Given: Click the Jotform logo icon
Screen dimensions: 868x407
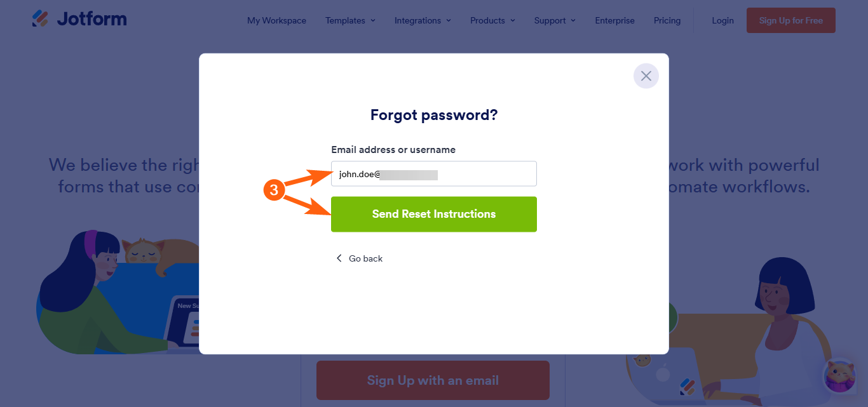Looking at the screenshot, I should click(40, 19).
